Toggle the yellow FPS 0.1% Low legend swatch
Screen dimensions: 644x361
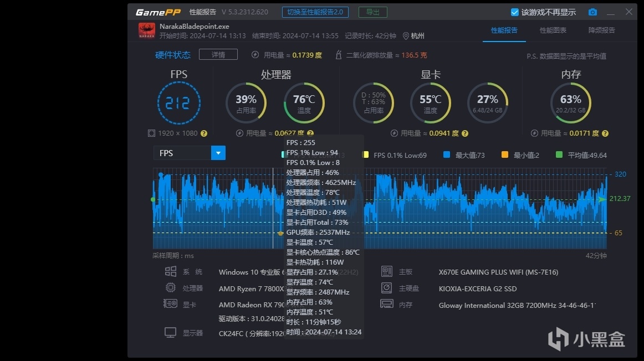coord(366,154)
